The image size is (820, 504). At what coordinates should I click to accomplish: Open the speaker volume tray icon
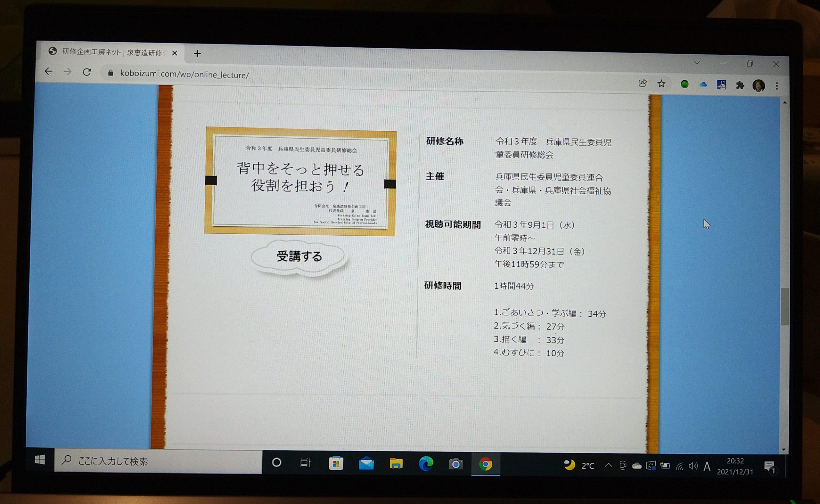[x=693, y=466]
